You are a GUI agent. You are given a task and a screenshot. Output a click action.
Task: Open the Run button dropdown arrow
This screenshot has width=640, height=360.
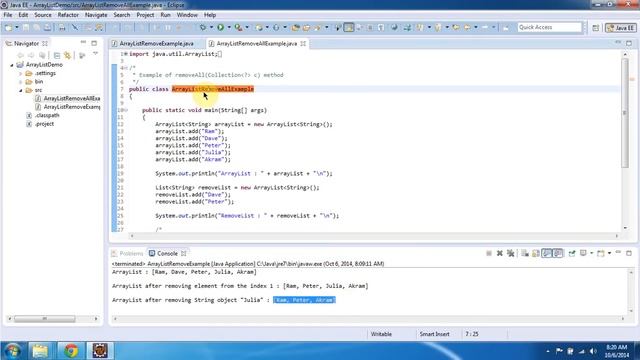pyautogui.click(x=229, y=27)
